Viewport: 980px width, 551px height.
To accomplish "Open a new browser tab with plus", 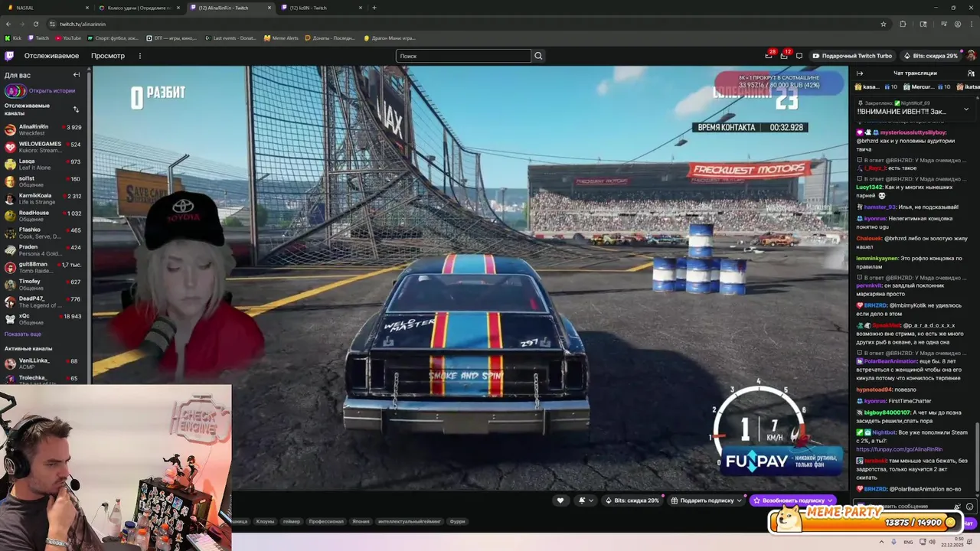I will 374,8.
